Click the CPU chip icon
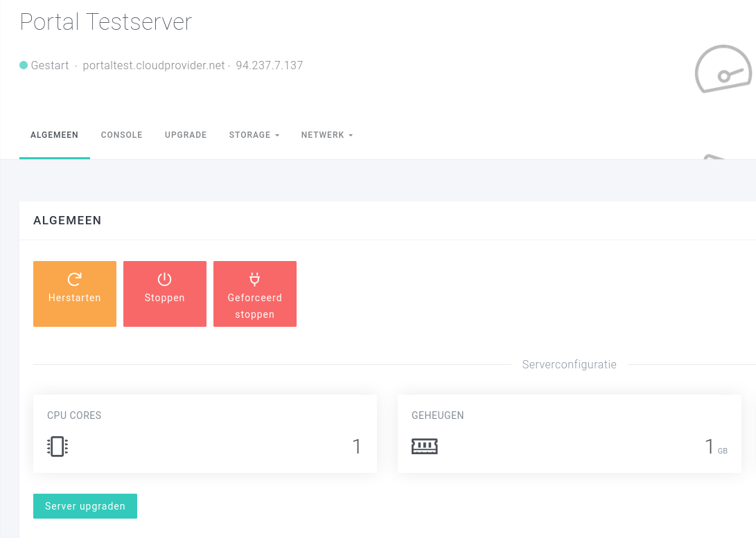The width and height of the screenshot is (756, 538). coord(58,447)
